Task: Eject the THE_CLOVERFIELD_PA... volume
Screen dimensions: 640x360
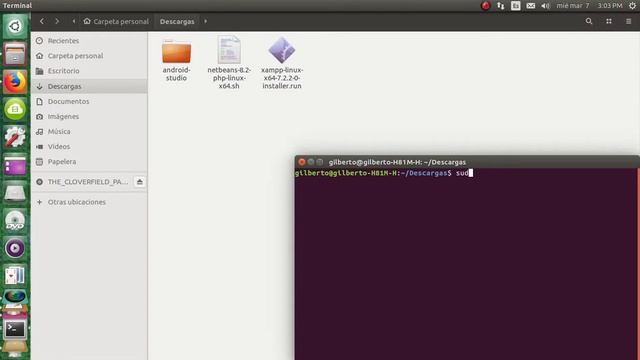Action: coord(140,182)
